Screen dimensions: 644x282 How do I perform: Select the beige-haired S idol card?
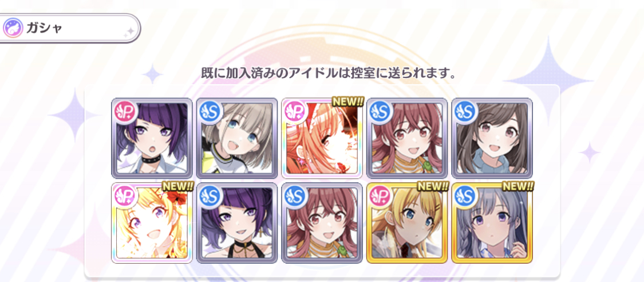(x=236, y=138)
